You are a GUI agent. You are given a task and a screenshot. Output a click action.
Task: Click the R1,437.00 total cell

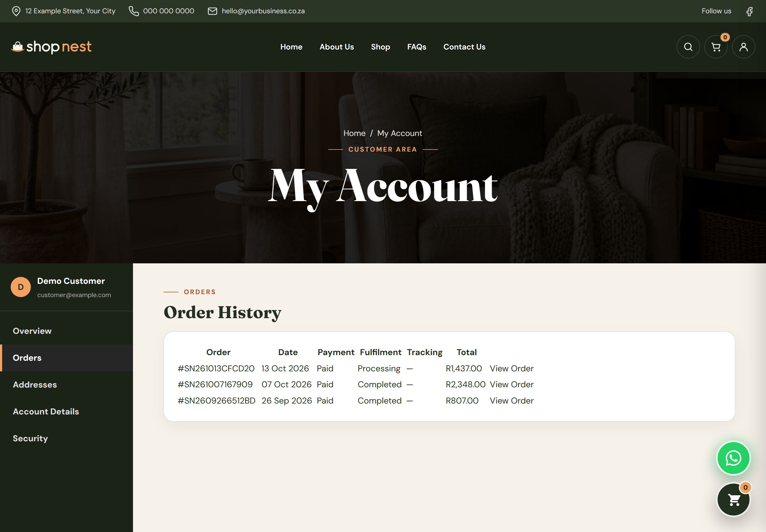pyautogui.click(x=464, y=369)
